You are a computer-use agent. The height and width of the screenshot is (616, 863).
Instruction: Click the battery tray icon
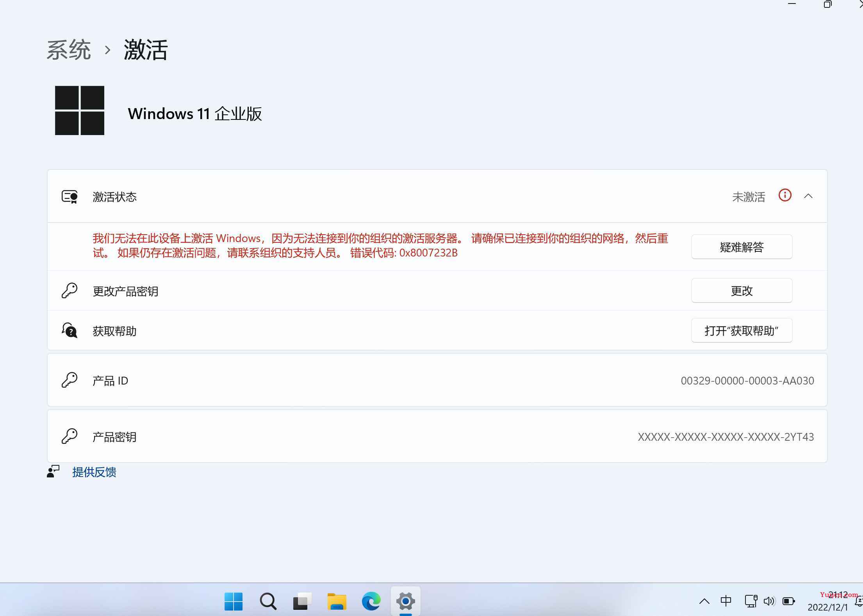pos(789,601)
